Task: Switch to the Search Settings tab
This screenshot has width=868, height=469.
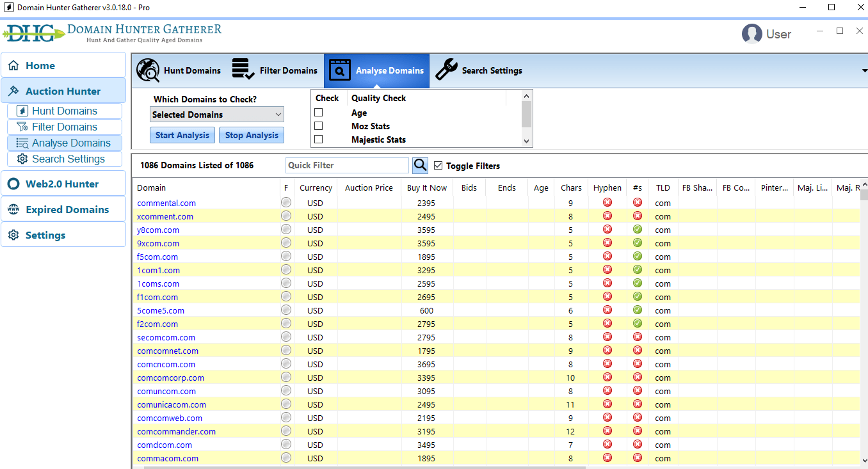Action: click(x=478, y=70)
